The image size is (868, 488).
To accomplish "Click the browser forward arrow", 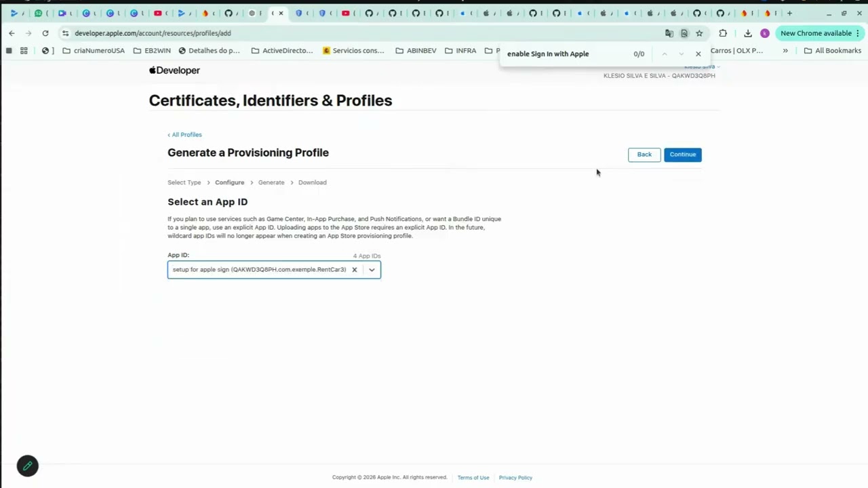I will [28, 33].
